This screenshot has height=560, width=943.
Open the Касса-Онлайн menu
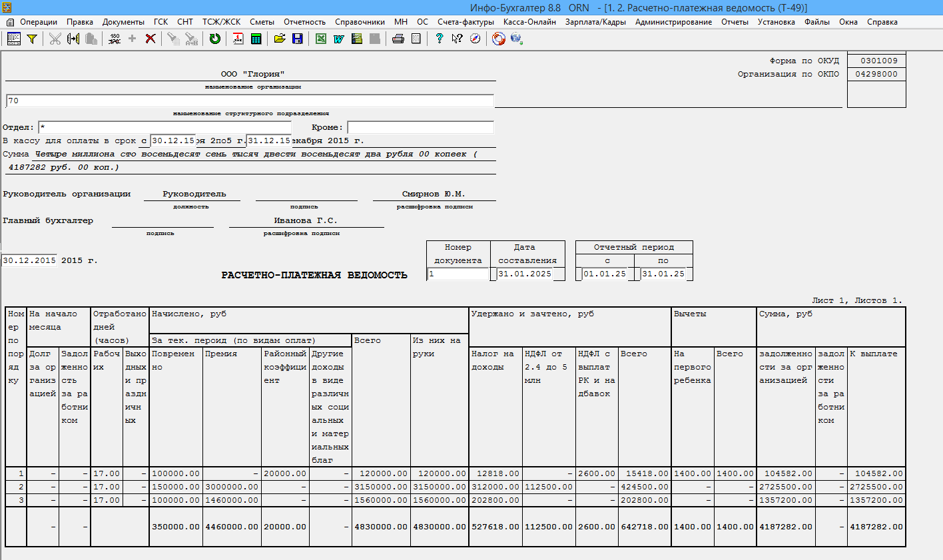point(530,22)
